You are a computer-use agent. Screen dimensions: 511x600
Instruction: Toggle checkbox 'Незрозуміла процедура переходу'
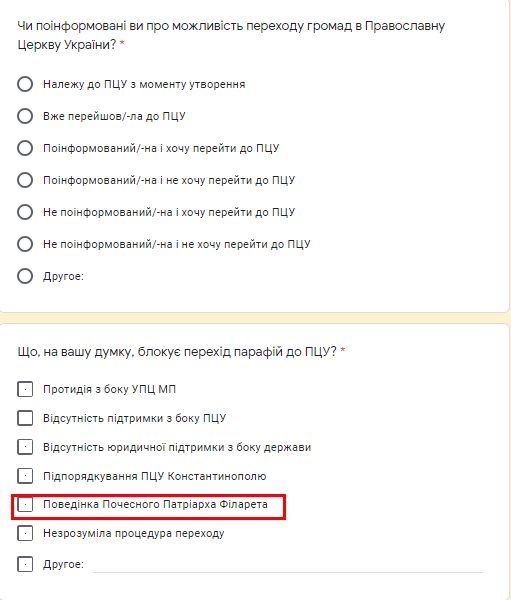pos(25,533)
